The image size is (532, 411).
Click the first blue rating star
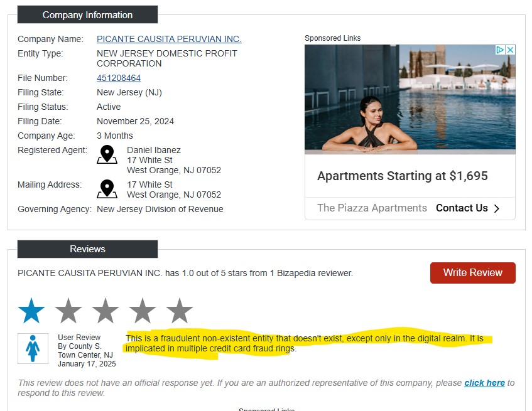[x=31, y=311]
